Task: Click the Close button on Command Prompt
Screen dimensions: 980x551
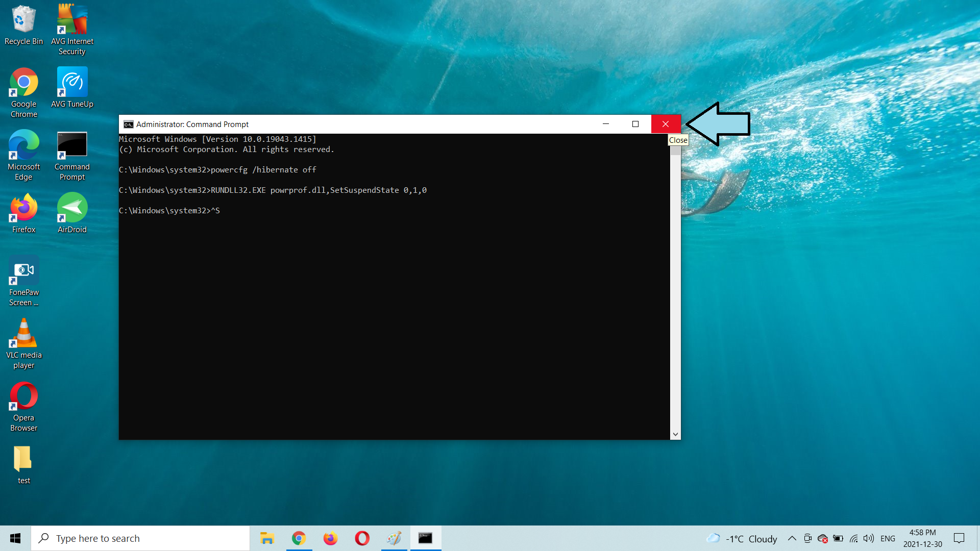Action: click(665, 124)
